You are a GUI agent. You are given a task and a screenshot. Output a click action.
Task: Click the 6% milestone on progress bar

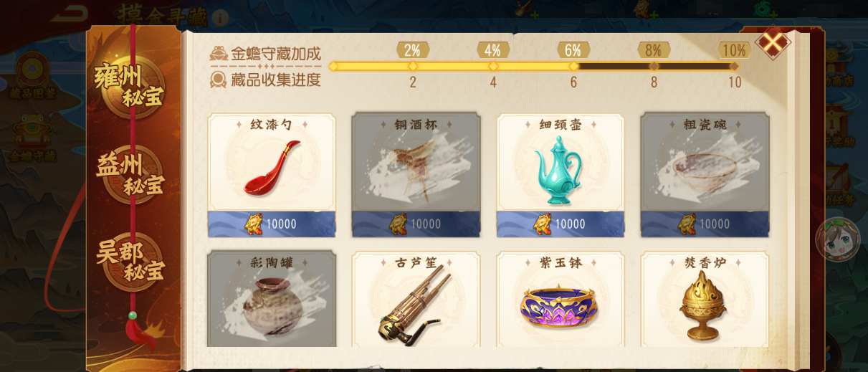click(573, 50)
